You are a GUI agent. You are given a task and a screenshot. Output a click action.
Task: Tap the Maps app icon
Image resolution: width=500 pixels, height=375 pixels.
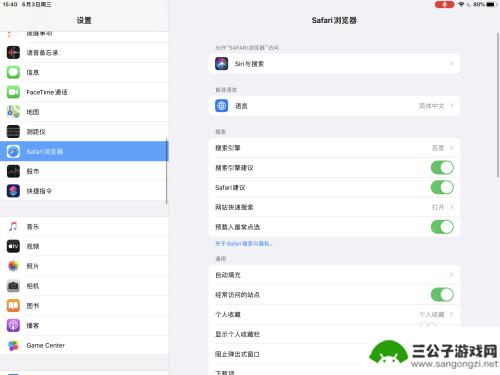13,112
